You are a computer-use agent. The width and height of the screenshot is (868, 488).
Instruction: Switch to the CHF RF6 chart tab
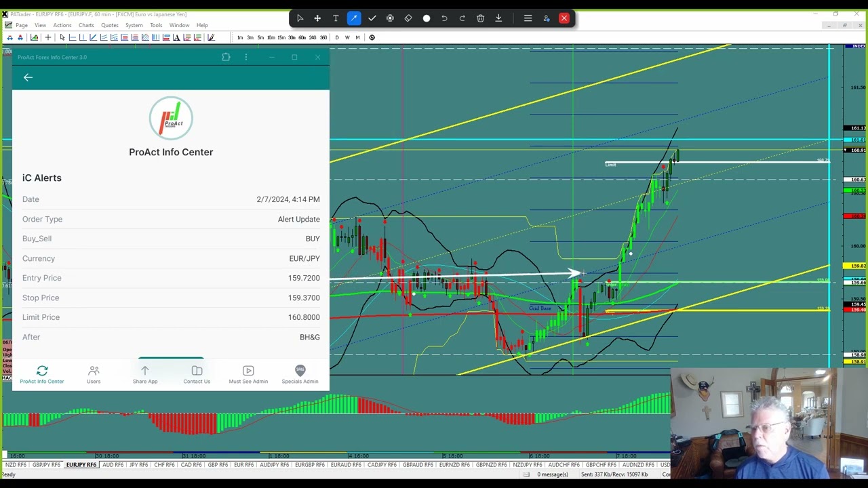coord(164,465)
